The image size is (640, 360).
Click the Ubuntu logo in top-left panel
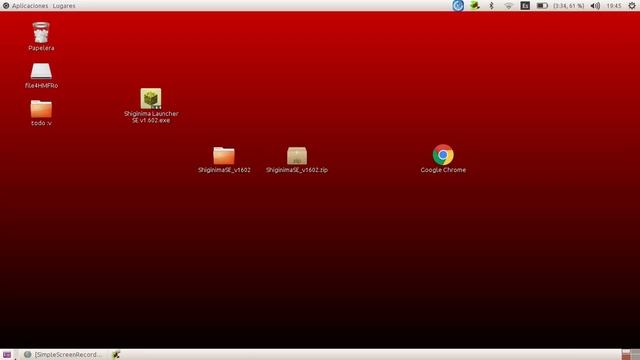click(6, 6)
